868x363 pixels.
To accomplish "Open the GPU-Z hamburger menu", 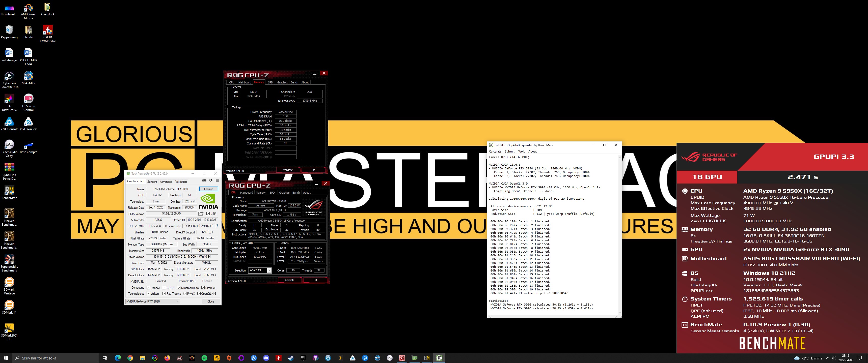I will [x=217, y=180].
